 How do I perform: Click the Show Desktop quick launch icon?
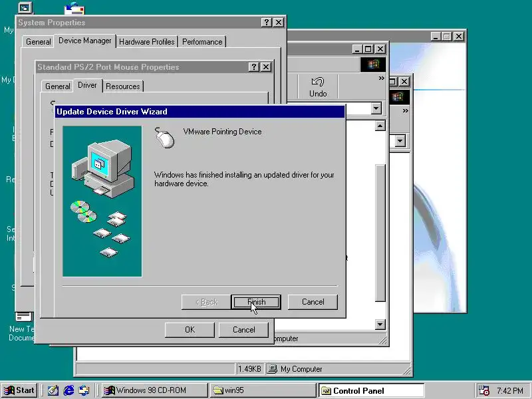(x=53, y=390)
